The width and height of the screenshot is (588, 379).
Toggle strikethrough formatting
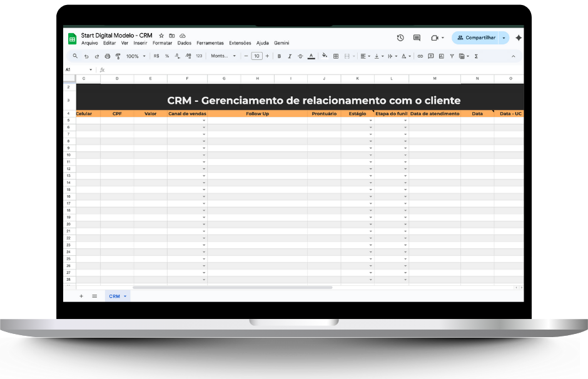click(x=300, y=56)
